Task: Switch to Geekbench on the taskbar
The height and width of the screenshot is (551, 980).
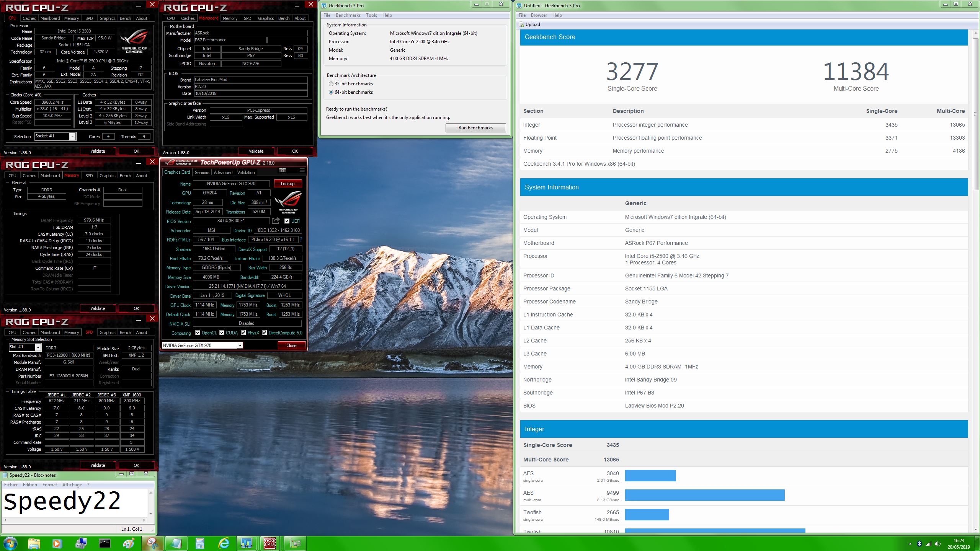Action: 247,543
